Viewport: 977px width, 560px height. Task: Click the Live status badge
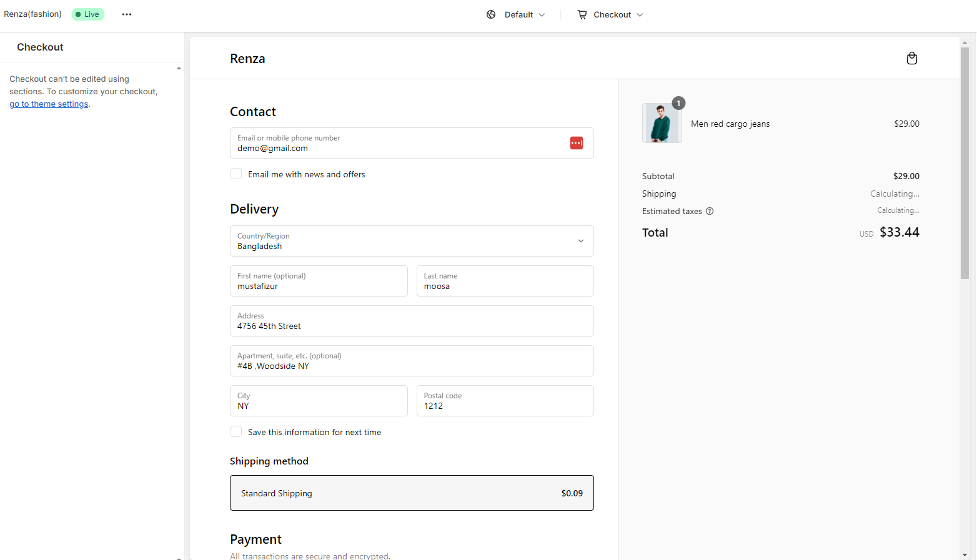tap(88, 14)
